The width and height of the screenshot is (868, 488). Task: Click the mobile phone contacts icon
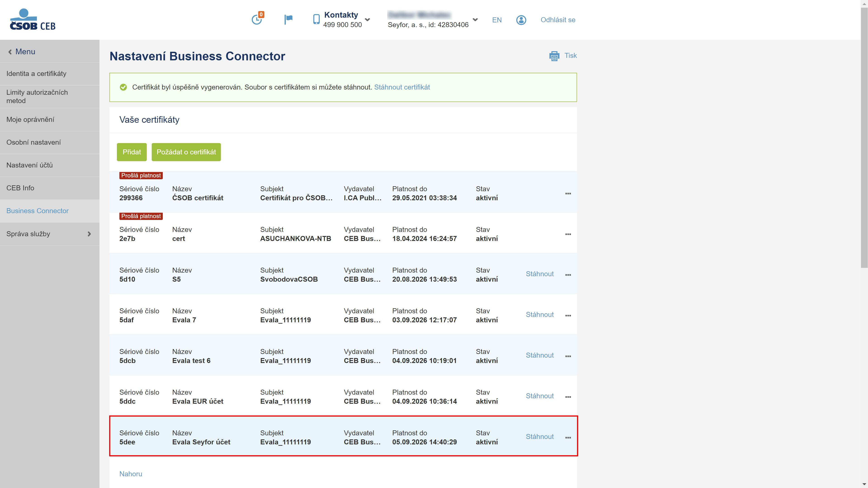[316, 19]
